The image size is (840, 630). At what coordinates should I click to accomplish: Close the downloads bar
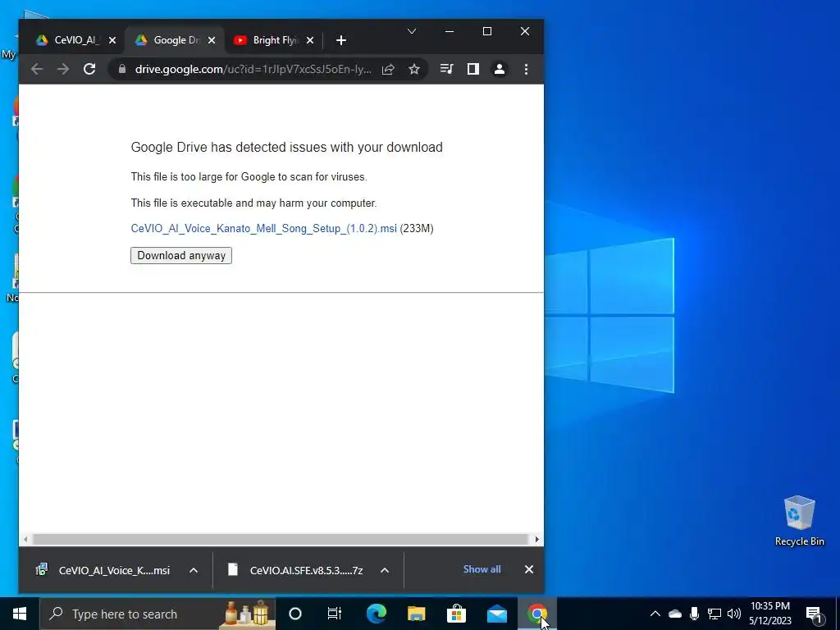pyautogui.click(x=529, y=569)
